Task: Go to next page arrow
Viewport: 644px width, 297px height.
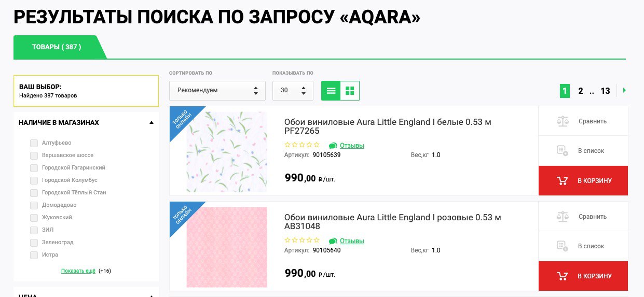Action: [624, 90]
